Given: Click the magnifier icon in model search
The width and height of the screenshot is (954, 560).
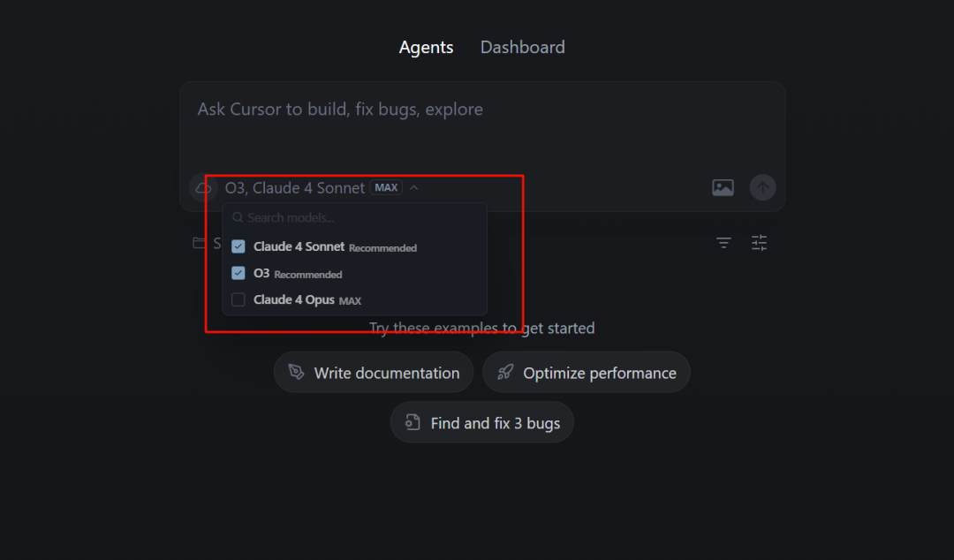Looking at the screenshot, I should [238, 217].
